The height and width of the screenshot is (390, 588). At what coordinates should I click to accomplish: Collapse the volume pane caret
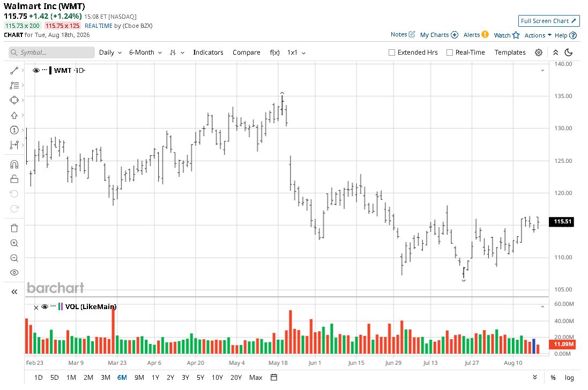[542, 307]
